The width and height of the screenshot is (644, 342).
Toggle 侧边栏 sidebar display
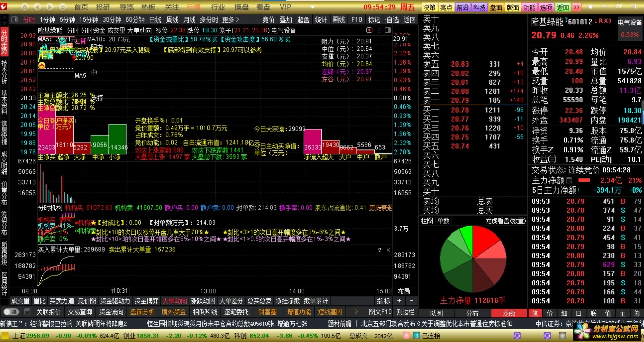pos(405,312)
